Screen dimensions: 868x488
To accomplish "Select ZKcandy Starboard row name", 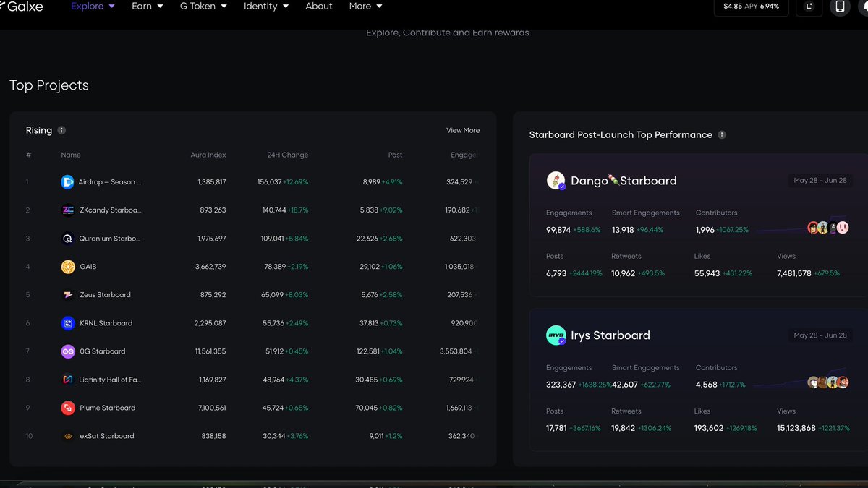I will tap(110, 210).
